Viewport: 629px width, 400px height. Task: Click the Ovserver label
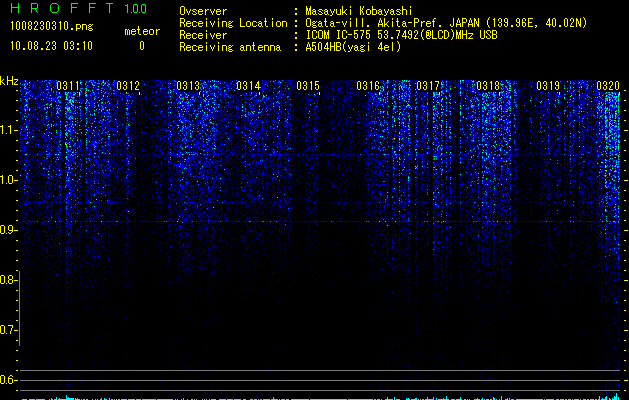pos(203,11)
